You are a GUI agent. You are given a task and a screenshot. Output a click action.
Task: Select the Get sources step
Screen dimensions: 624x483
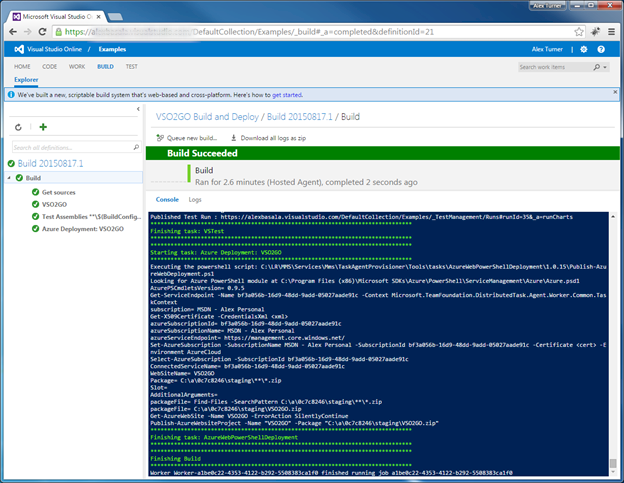(58, 192)
